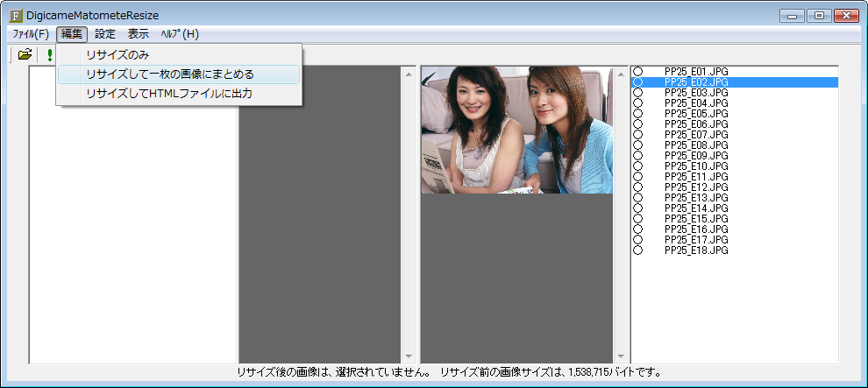
Task: Select the file name PP25_E07.JPG
Action: (x=696, y=134)
